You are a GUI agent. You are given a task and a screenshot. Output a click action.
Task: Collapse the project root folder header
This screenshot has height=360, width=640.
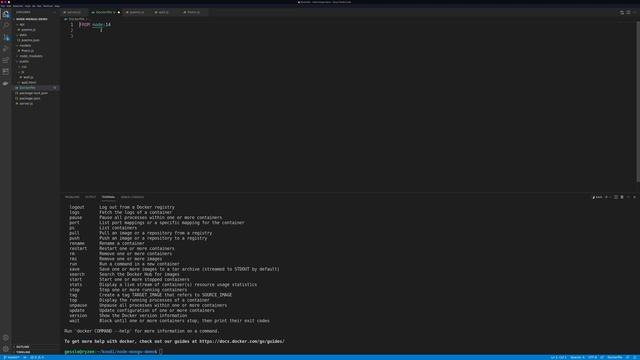coord(31,19)
